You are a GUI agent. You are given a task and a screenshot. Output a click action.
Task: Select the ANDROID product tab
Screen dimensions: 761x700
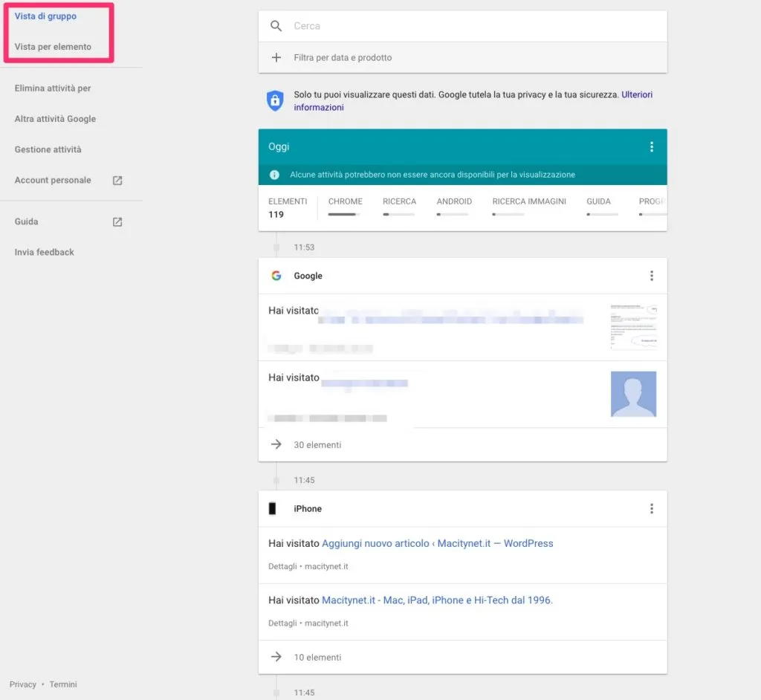(454, 201)
